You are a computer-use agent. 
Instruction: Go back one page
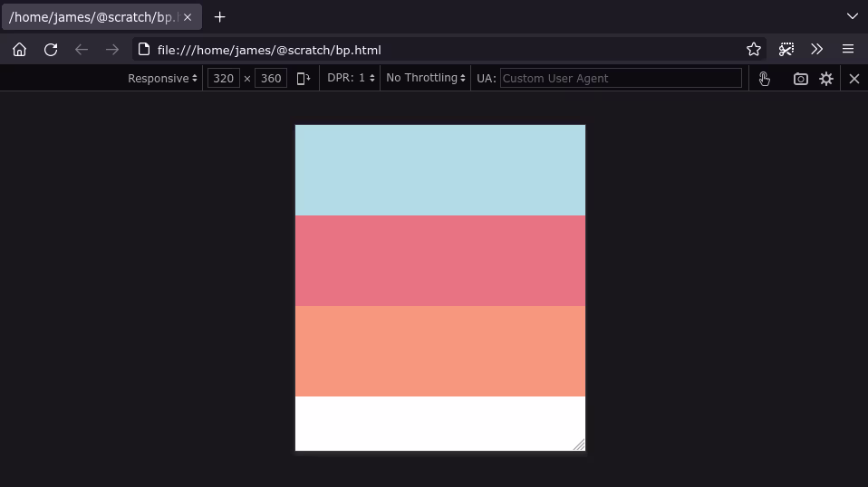(x=82, y=50)
